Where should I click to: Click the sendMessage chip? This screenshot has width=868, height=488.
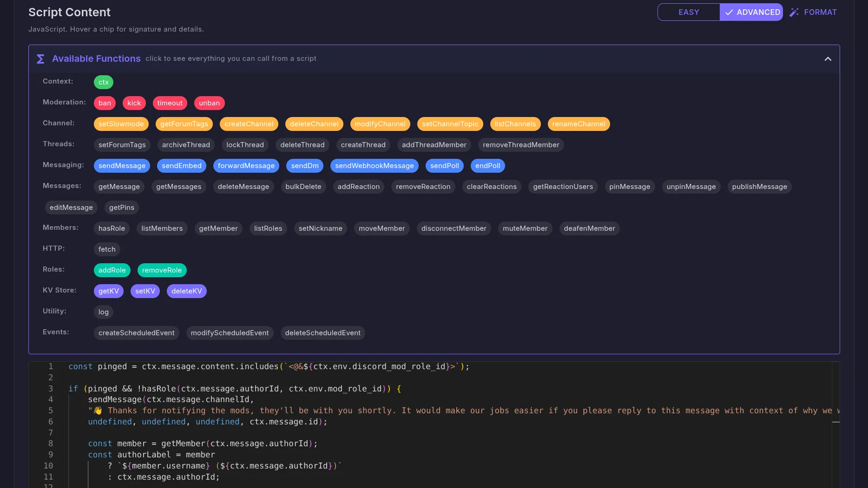[x=122, y=166]
